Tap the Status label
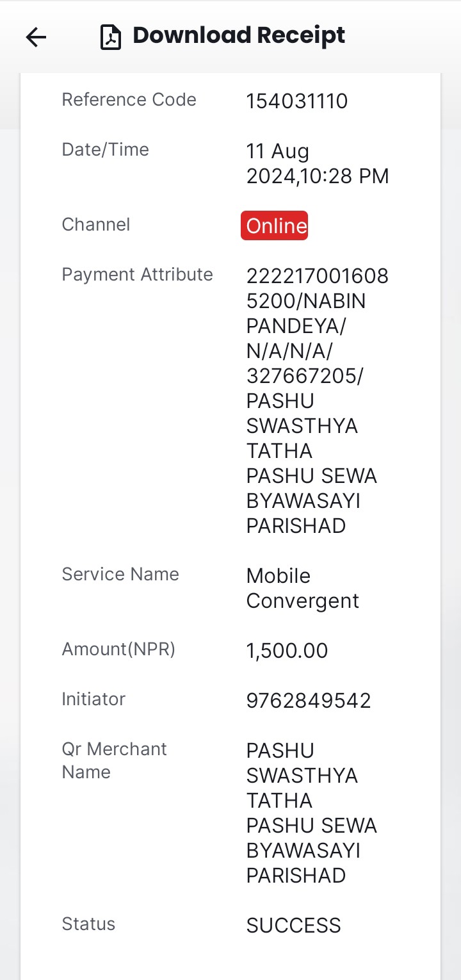The height and width of the screenshot is (980, 461). 88,924
